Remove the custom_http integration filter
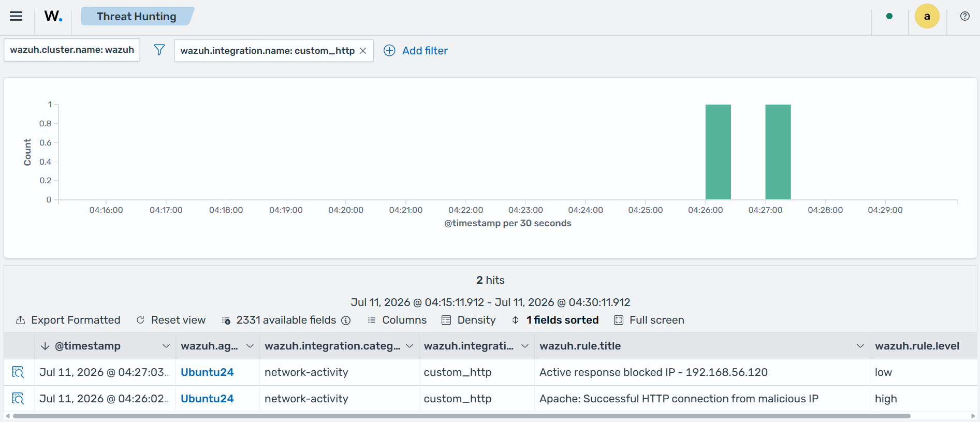Image resolution: width=980 pixels, height=422 pixels. pyautogui.click(x=363, y=51)
